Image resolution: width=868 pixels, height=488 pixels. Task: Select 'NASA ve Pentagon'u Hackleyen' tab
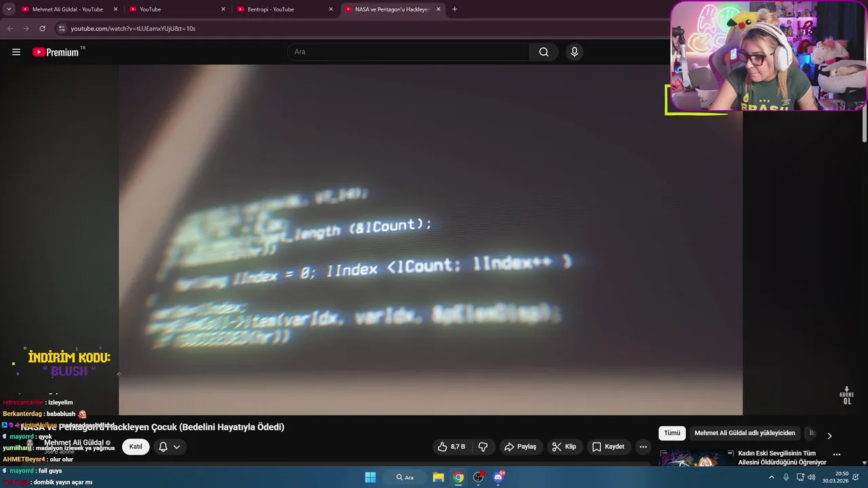[x=393, y=9]
